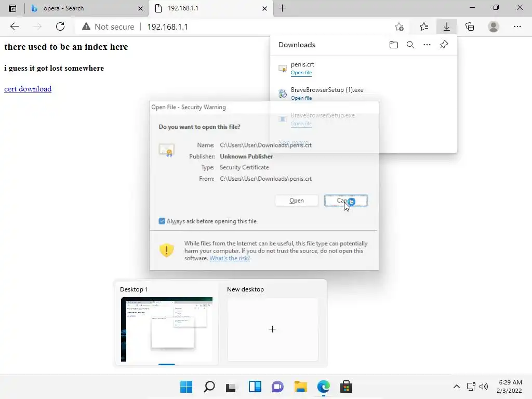Viewport: 532px width, 399px height.
Task: Close the 192.168.1.1 tab
Action: point(264,8)
